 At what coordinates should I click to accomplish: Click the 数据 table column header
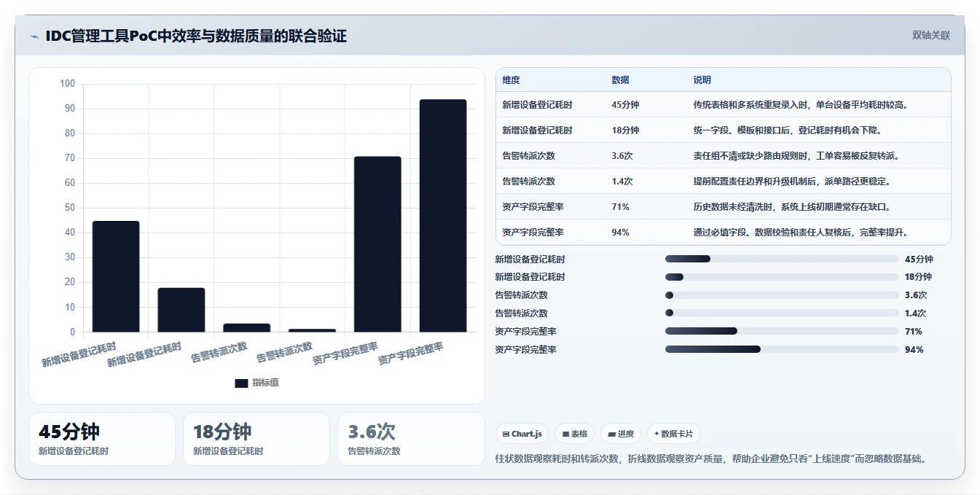pyautogui.click(x=621, y=80)
